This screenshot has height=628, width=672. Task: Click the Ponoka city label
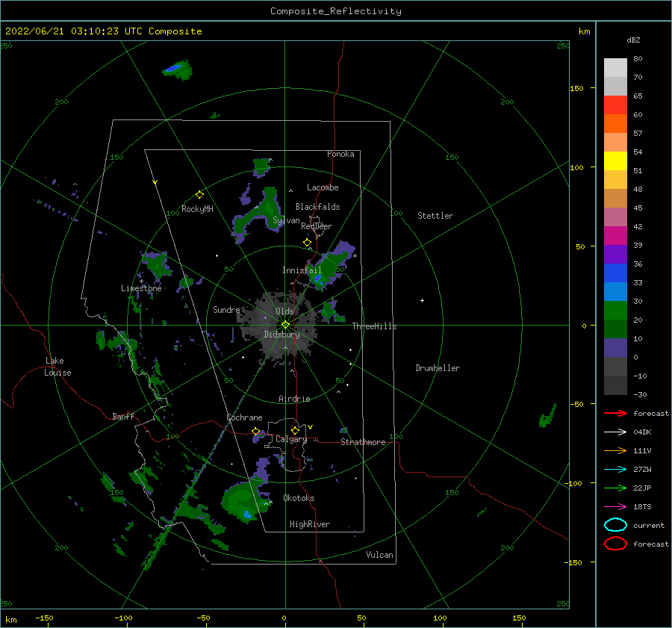tap(340, 154)
